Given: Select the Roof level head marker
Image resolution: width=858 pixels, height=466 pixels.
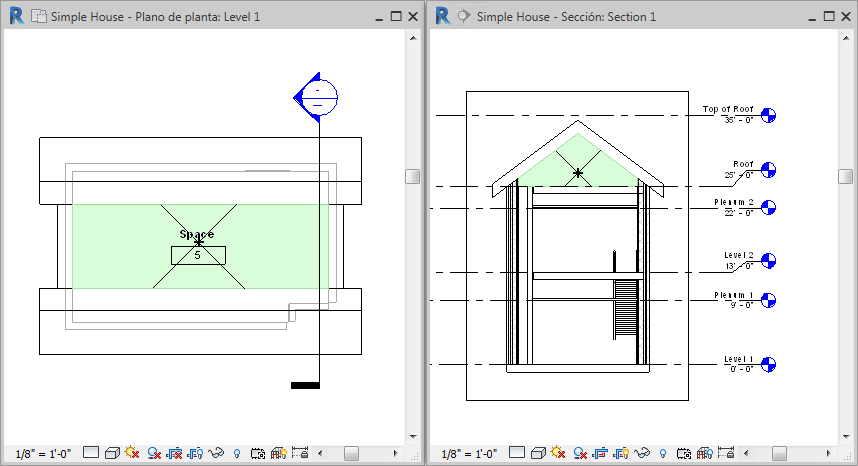Looking at the screenshot, I should tap(768, 170).
